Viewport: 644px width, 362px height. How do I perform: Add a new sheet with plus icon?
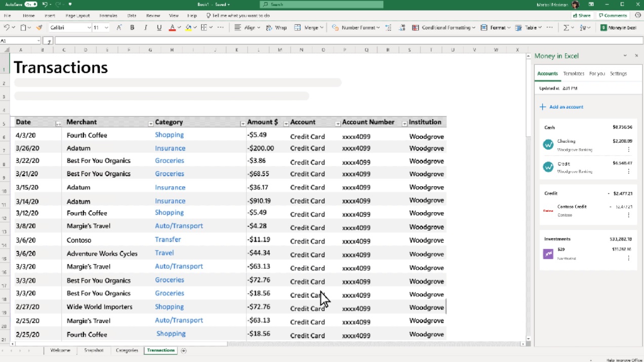coord(184,350)
